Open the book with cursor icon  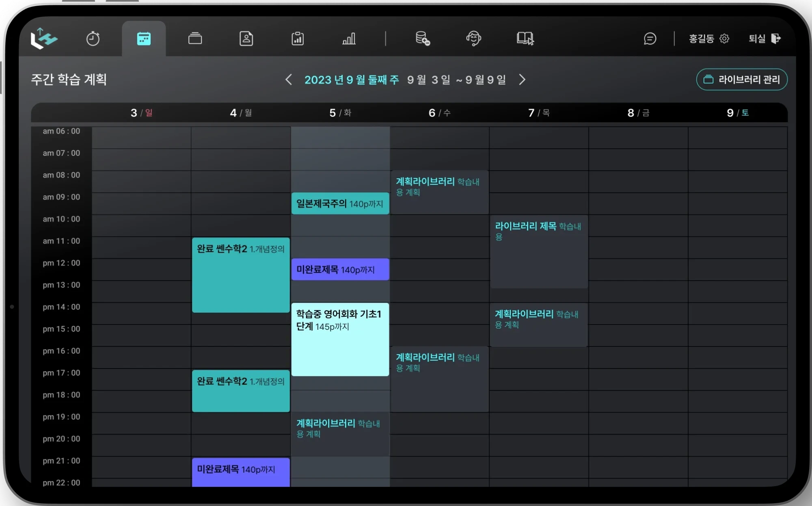click(x=525, y=39)
